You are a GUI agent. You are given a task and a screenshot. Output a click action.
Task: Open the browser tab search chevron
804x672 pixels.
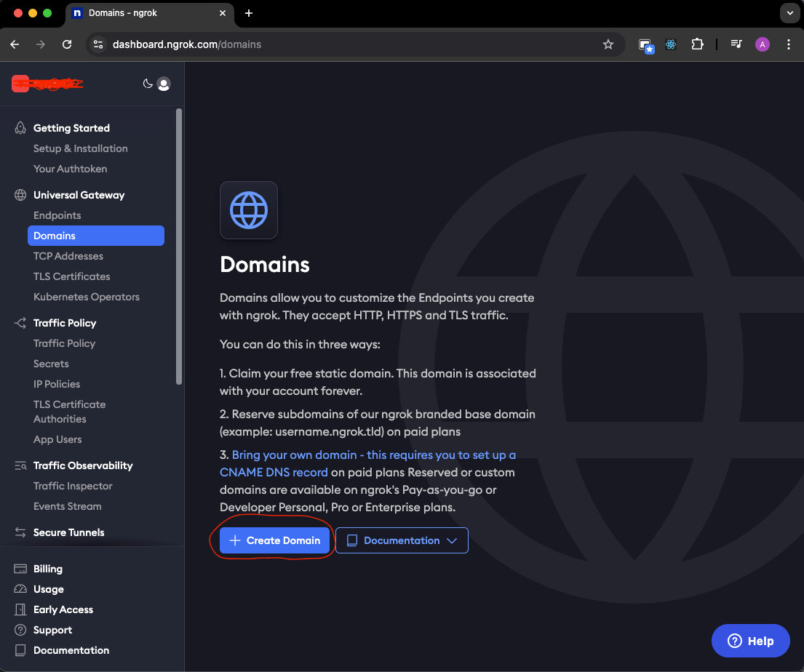tap(790, 13)
